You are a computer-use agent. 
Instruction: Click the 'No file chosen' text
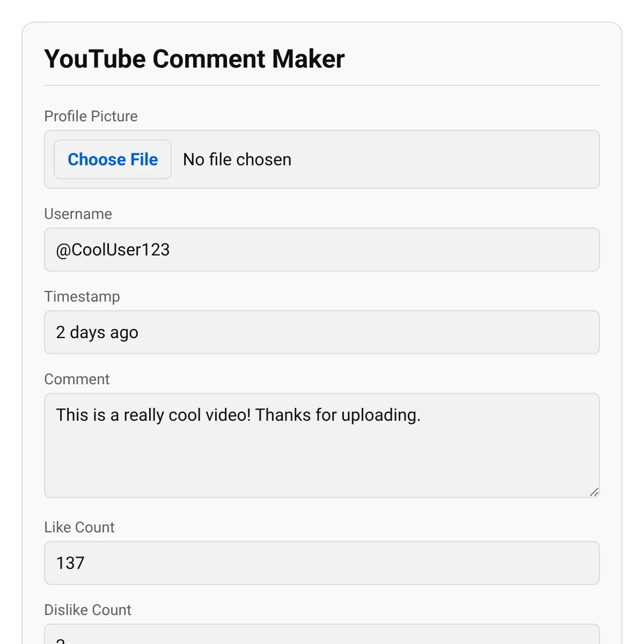tap(237, 159)
